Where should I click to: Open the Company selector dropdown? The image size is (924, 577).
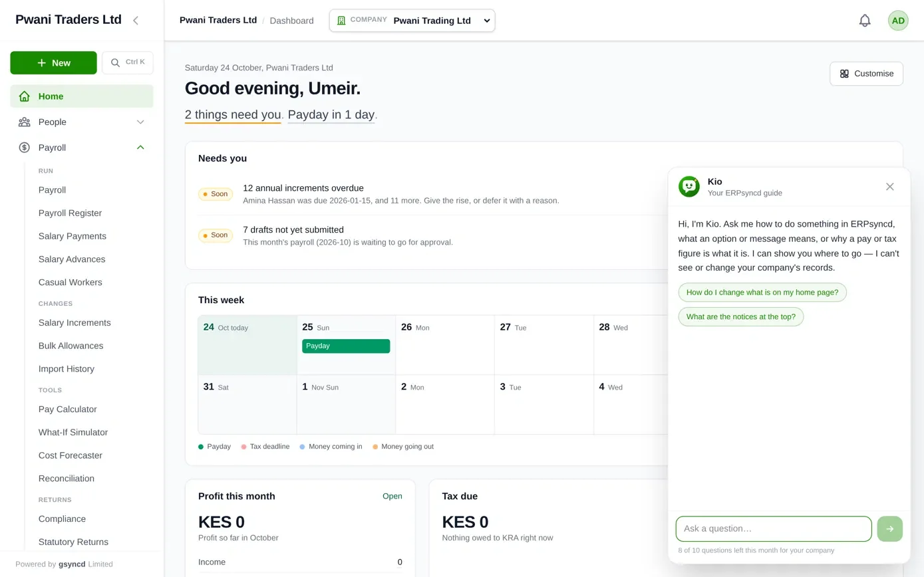coord(412,21)
